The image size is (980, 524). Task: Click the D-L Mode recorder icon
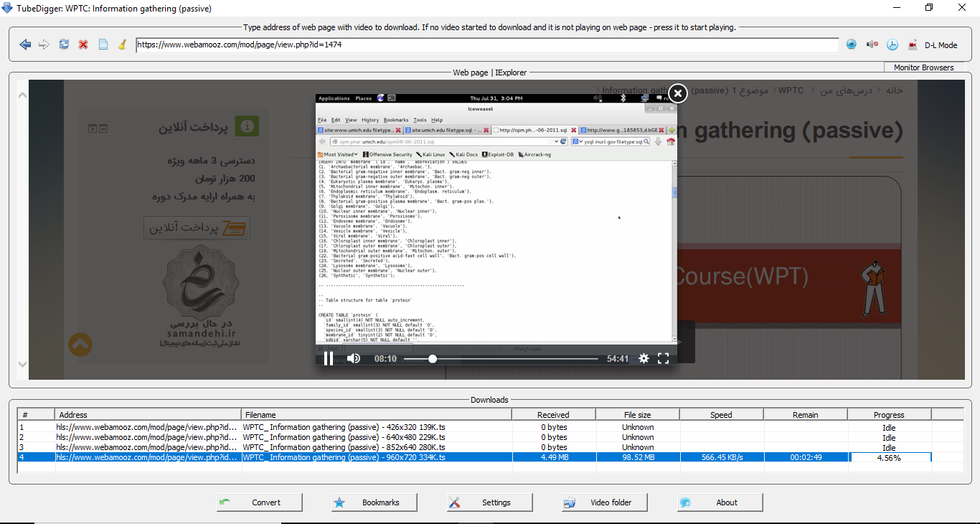click(913, 45)
